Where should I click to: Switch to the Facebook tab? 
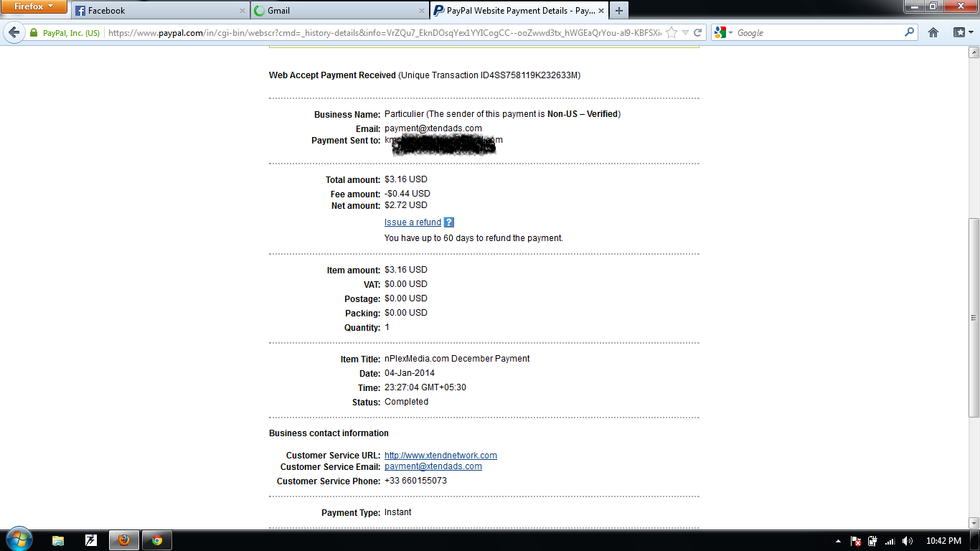(160, 11)
